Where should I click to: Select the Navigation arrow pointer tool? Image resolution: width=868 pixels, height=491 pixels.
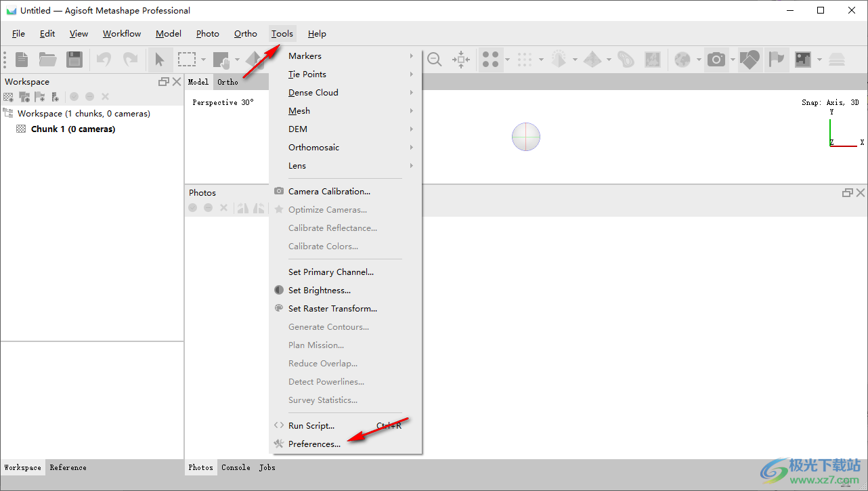(x=160, y=60)
